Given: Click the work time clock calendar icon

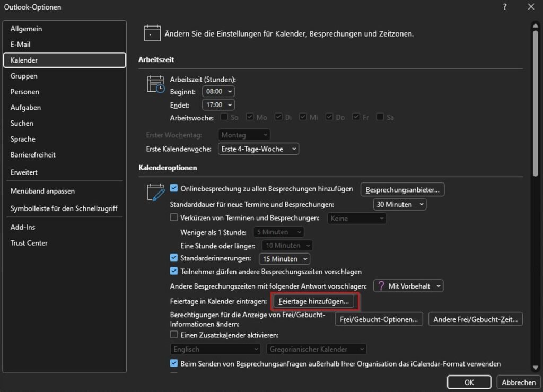Looking at the screenshot, I should (155, 84).
